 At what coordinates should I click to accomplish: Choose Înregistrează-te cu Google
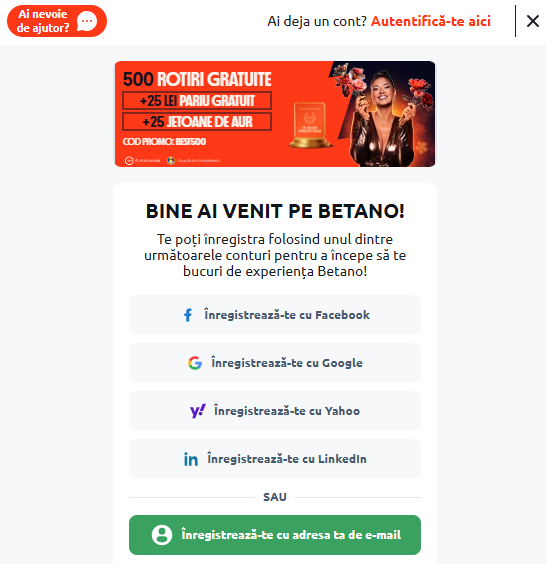(275, 363)
